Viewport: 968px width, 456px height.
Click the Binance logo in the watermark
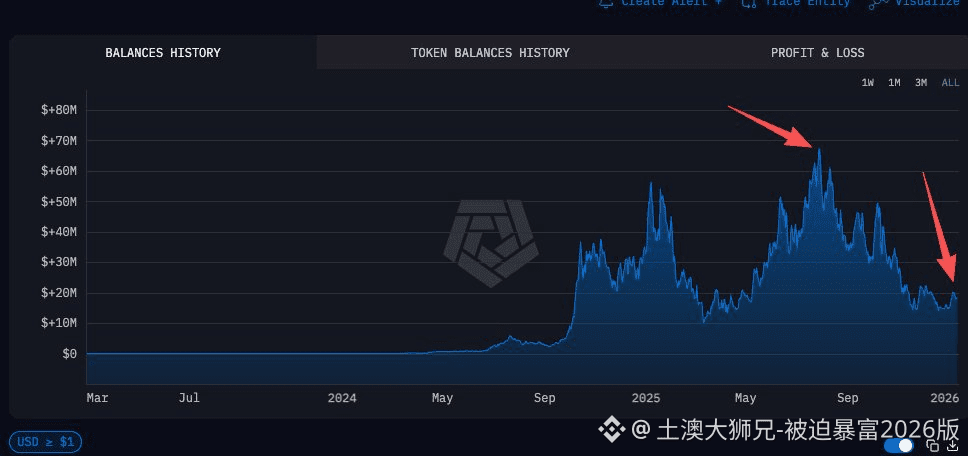(609, 430)
